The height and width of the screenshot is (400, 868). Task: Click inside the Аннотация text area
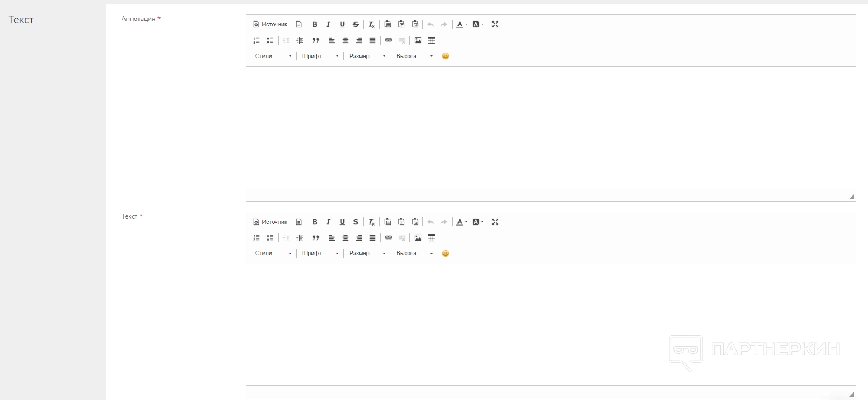click(551, 127)
